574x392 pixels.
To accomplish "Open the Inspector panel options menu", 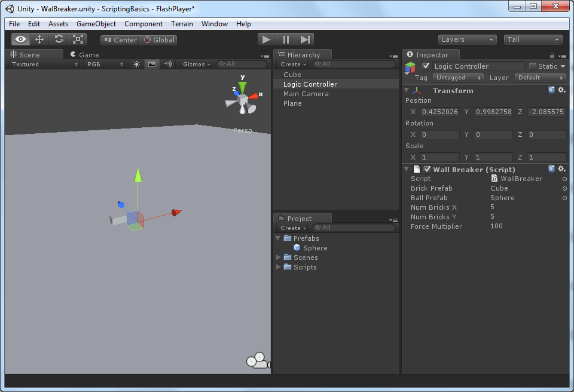I will (562, 56).
